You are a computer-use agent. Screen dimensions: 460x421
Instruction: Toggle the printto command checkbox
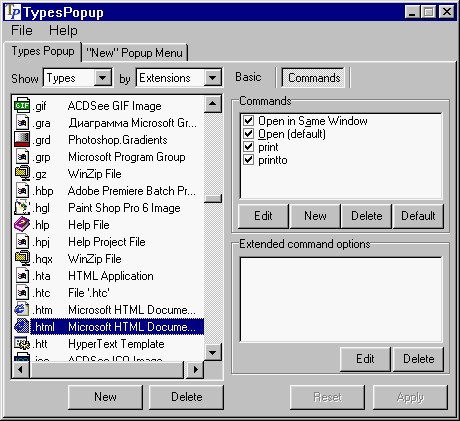(x=248, y=160)
